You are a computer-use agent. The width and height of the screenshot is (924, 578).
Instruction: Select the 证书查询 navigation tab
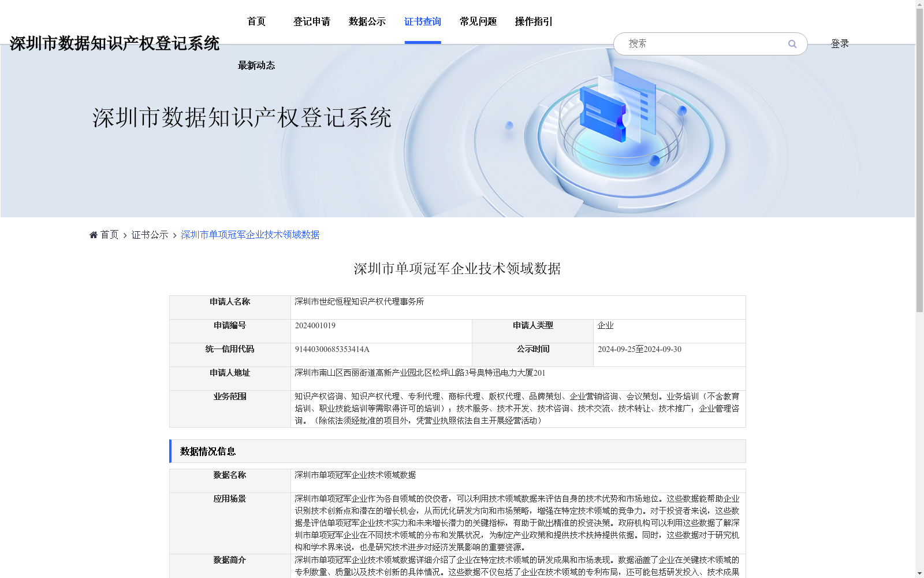click(x=423, y=22)
